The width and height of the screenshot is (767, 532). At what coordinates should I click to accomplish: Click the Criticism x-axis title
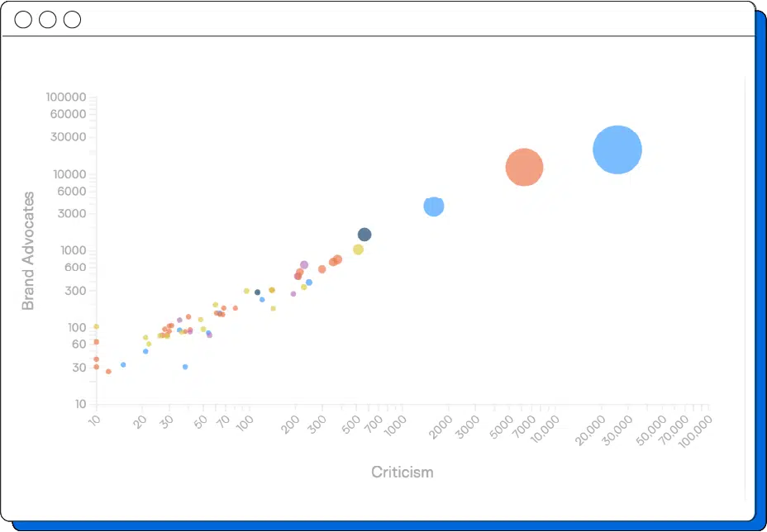[x=402, y=473]
